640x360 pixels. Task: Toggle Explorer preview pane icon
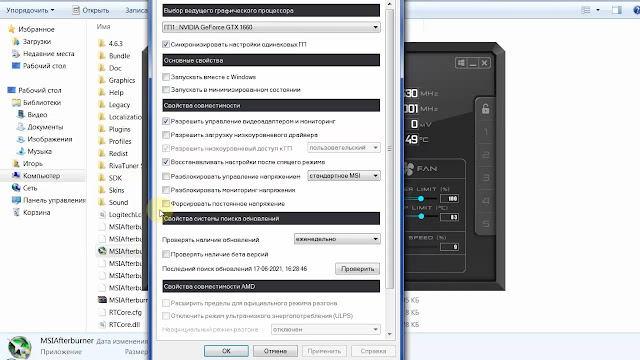tap(617, 10)
